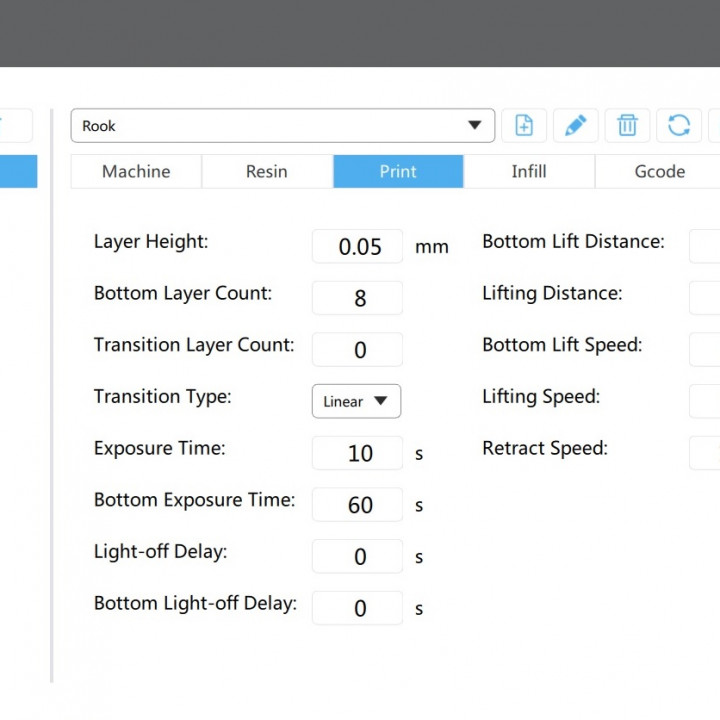
Task: Open the Gcode tab
Action: [x=659, y=171]
